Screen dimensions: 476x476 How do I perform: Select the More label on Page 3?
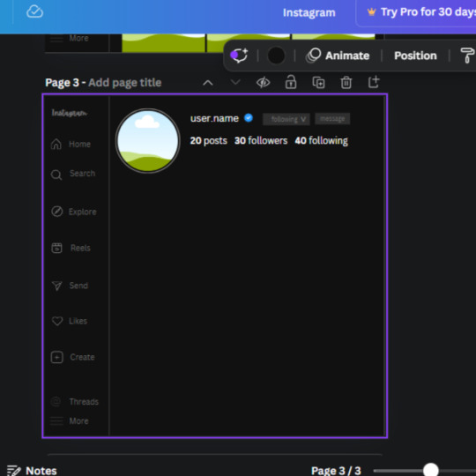click(78, 421)
